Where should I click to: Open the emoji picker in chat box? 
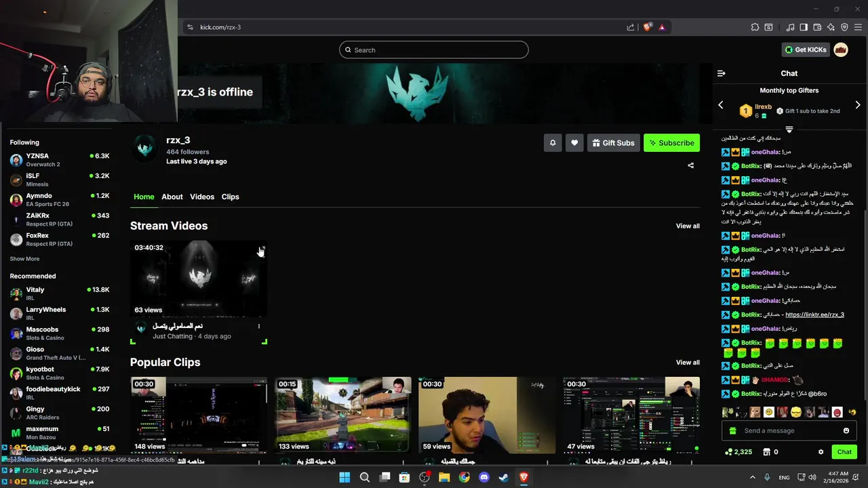click(846, 430)
